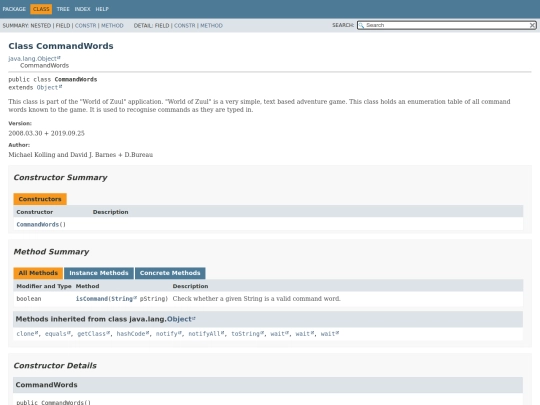Open the first inherited wait link

coord(279,334)
